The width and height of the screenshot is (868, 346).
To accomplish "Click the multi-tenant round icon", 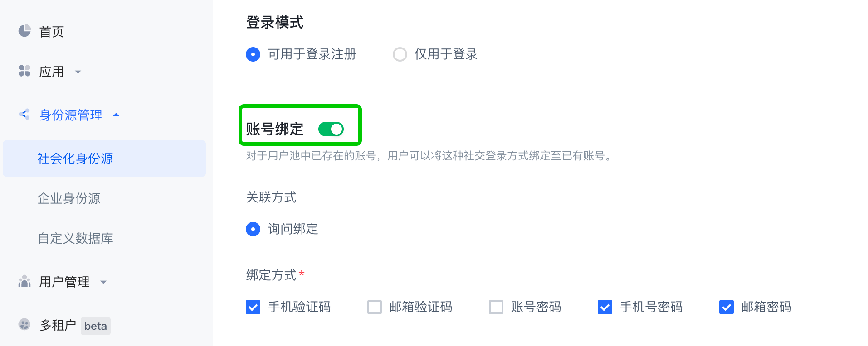I will [x=24, y=324].
